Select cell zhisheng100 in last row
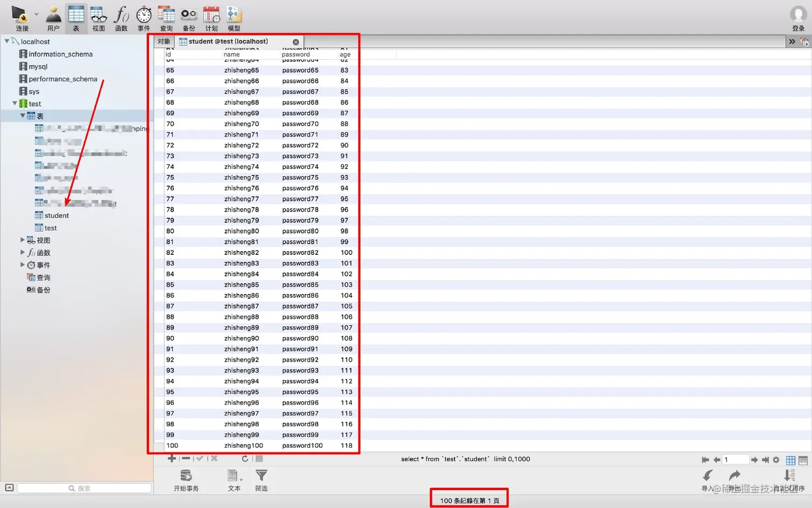 click(244, 446)
